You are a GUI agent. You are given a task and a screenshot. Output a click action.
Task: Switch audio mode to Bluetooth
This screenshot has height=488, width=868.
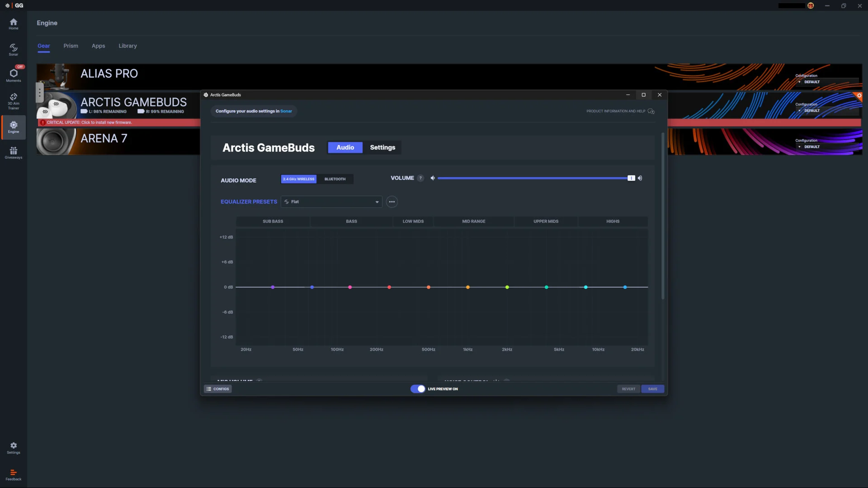click(x=335, y=179)
